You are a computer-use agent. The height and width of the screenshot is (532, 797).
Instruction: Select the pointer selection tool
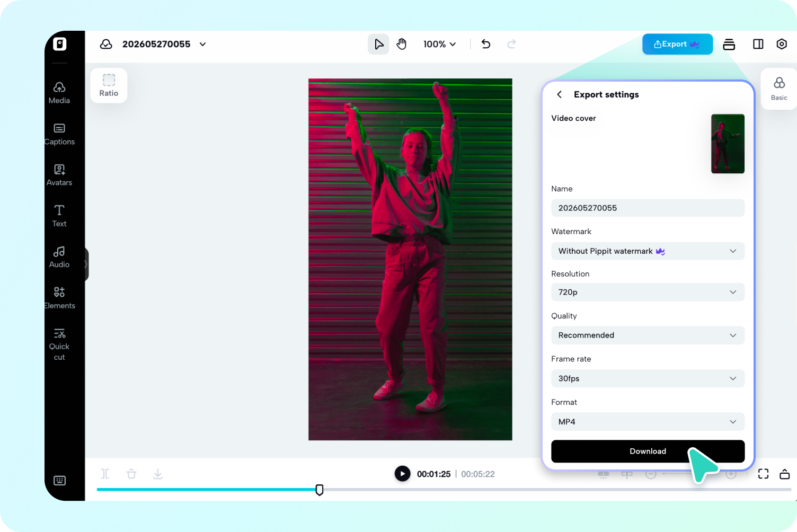click(378, 44)
